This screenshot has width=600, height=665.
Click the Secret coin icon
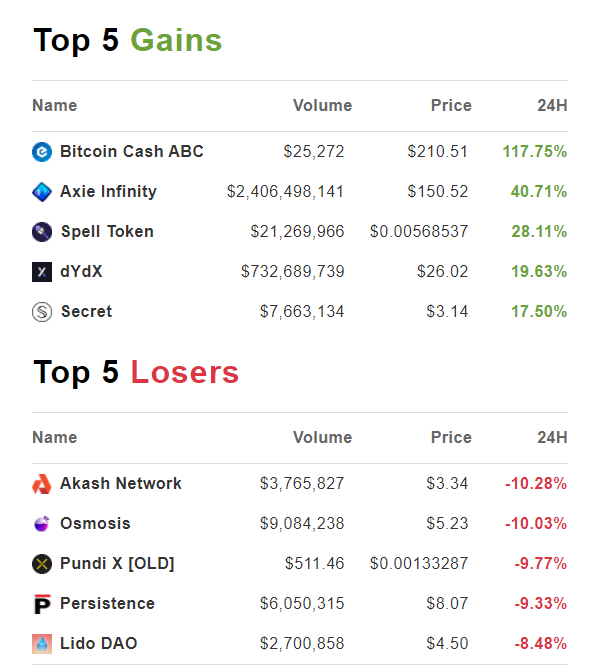point(42,312)
